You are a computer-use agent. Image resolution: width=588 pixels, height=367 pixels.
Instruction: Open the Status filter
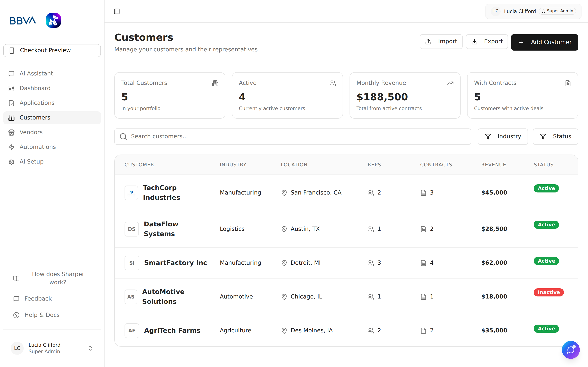click(x=556, y=136)
